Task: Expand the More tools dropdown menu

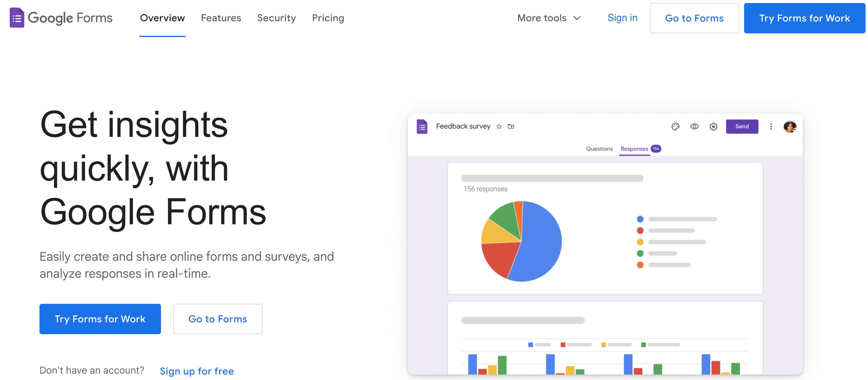Action: [x=548, y=18]
